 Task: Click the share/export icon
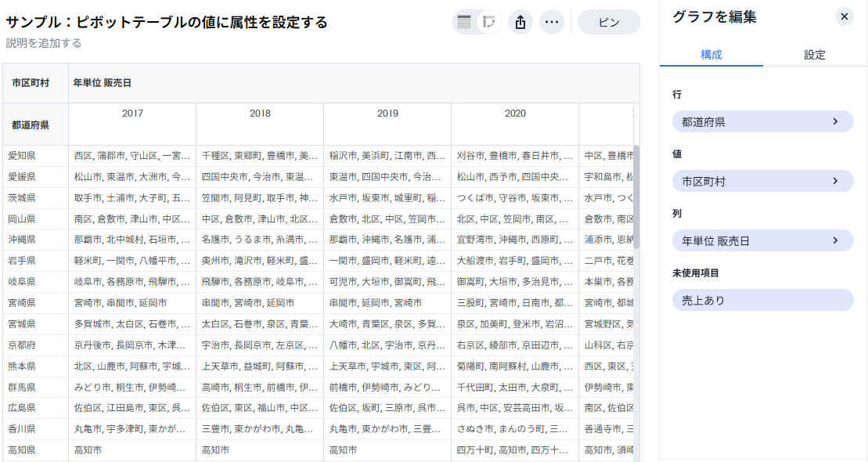[520, 22]
